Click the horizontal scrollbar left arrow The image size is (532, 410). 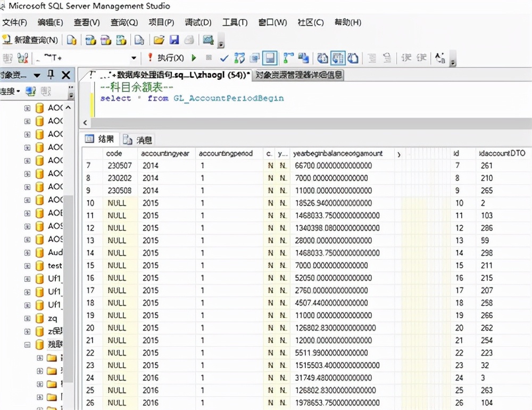pos(85,122)
